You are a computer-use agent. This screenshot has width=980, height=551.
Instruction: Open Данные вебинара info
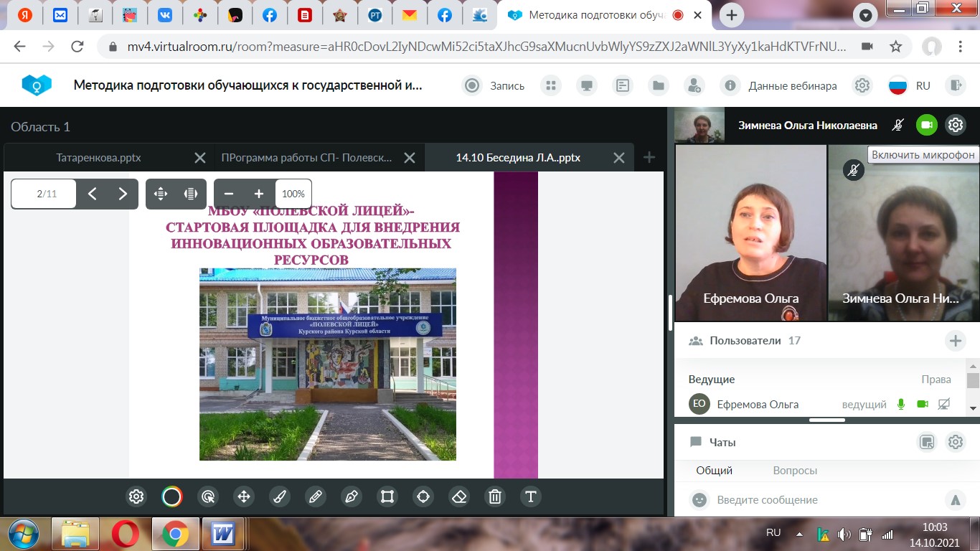(779, 85)
